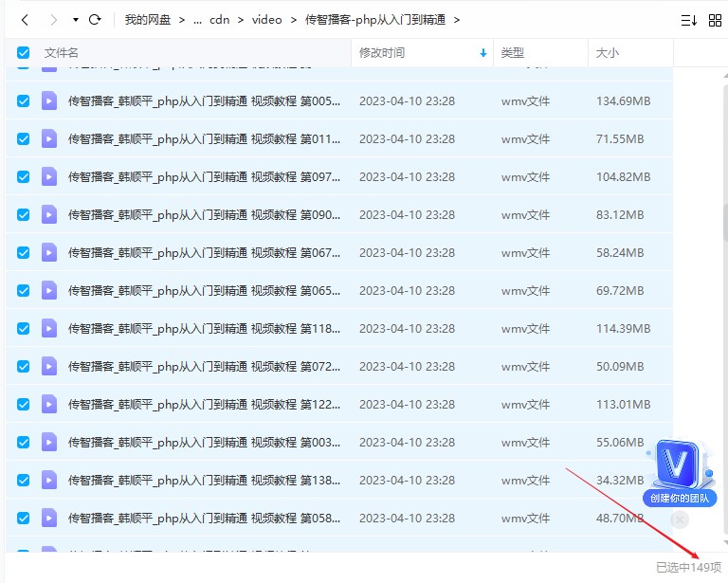The height and width of the screenshot is (583, 728).
Task: Go back with the left arrow
Action: [25, 20]
